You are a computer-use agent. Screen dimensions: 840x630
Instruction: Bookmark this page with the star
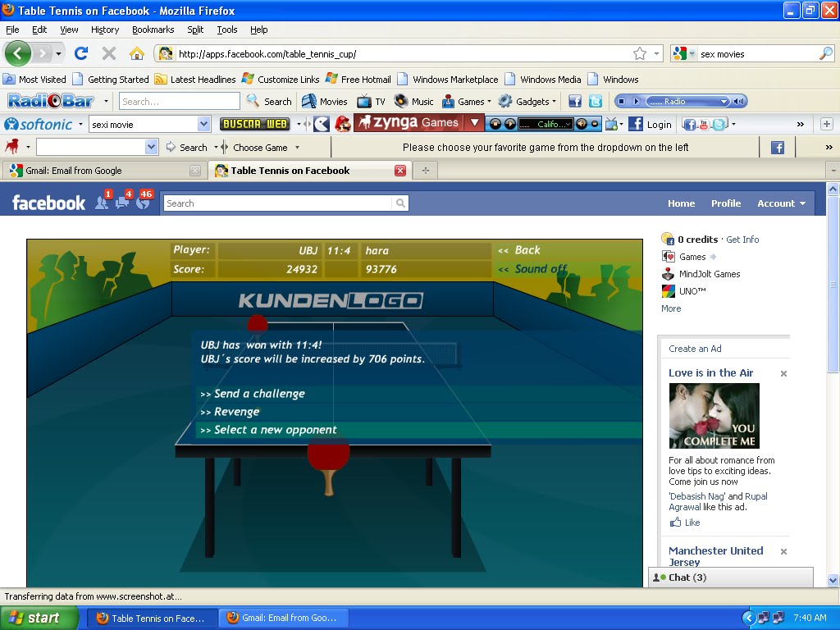[640, 53]
